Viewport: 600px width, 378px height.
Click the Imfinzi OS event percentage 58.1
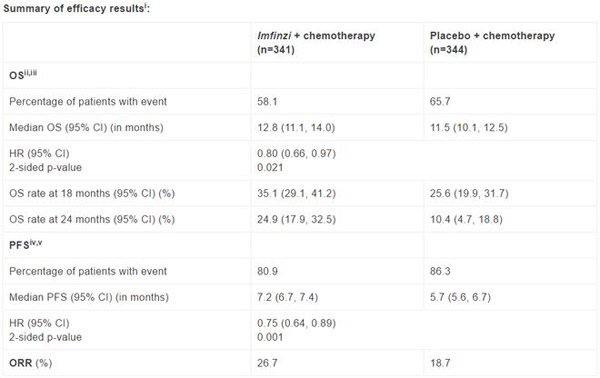[267, 102]
